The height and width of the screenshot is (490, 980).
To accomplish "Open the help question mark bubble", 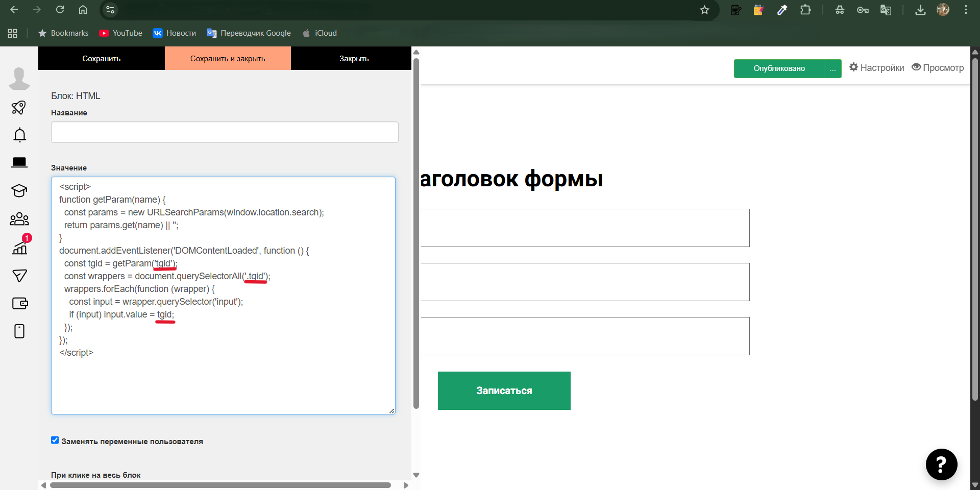I will (x=941, y=464).
